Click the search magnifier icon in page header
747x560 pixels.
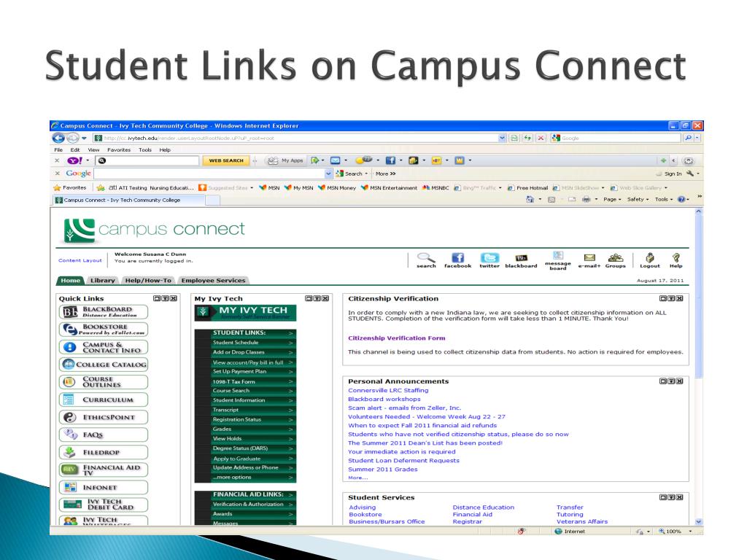(x=426, y=257)
